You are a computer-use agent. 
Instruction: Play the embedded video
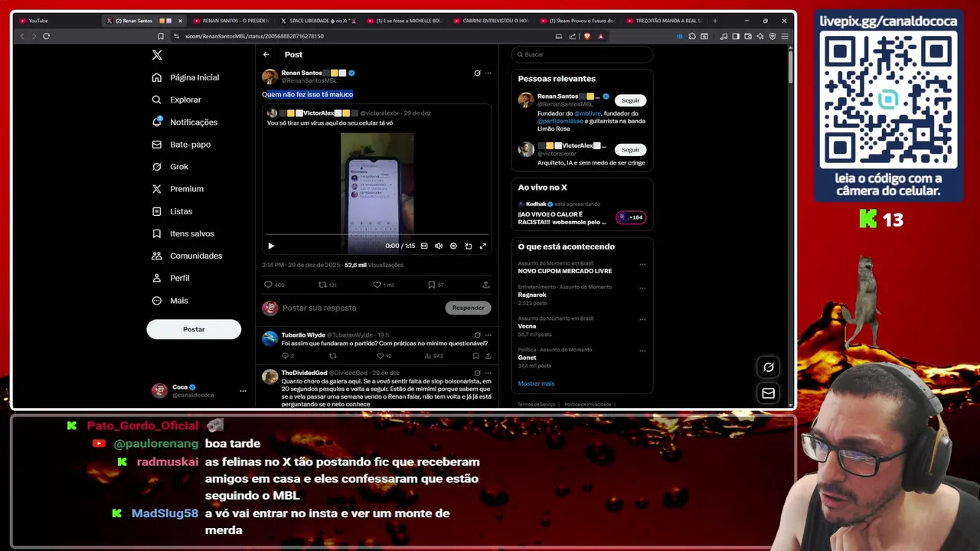pyautogui.click(x=271, y=246)
